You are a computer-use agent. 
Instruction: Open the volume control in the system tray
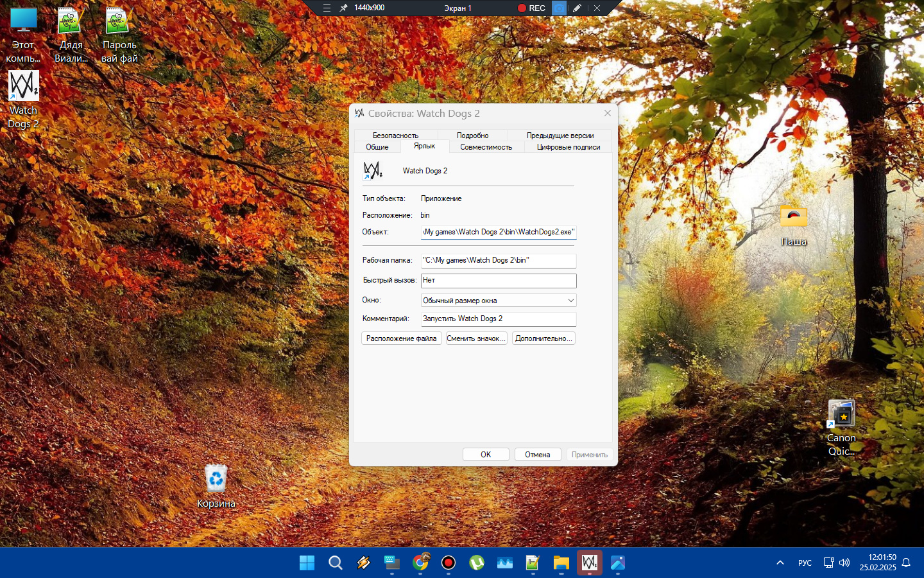click(x=844, y=563)
